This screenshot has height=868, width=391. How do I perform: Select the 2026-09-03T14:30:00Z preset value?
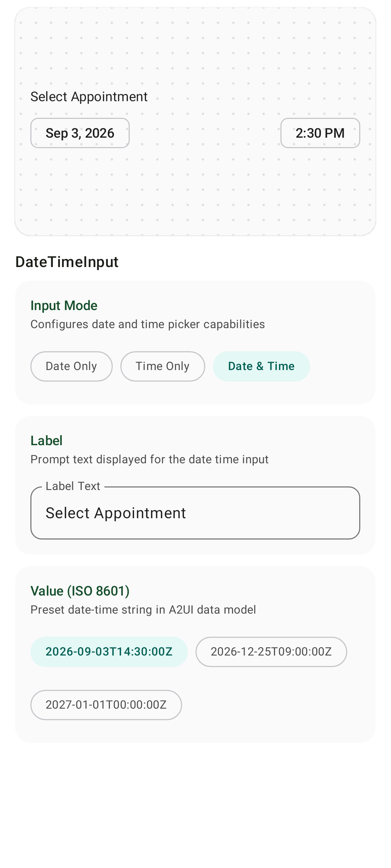pos(109,652)
